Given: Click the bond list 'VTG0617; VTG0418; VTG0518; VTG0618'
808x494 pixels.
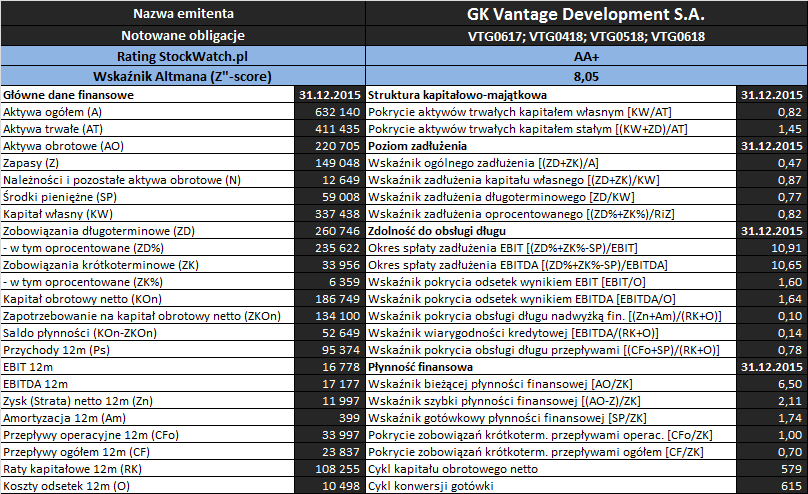Looking at the screenshot, I should point(586,36).
